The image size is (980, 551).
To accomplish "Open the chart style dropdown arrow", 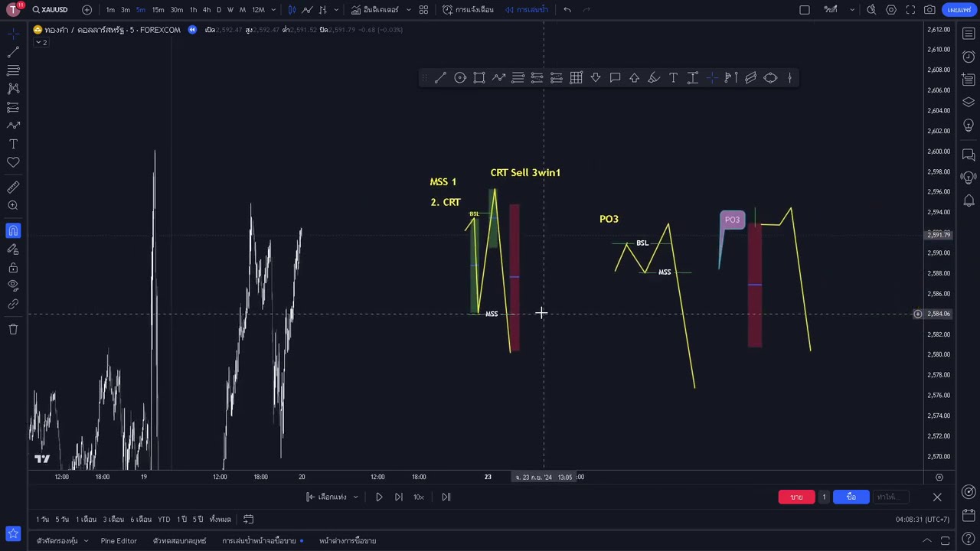I will (x=336, y=10).
